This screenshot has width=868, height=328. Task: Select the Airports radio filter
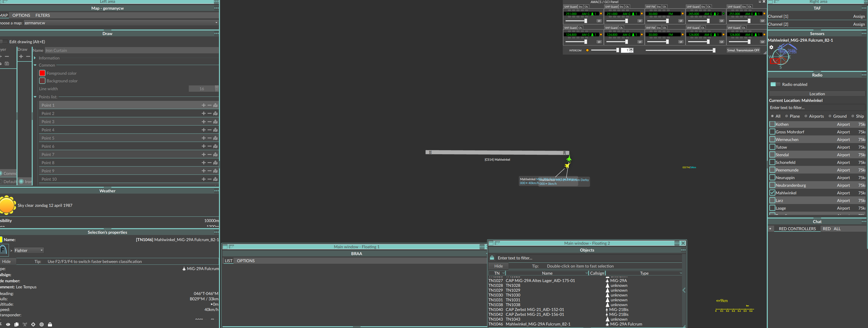tap(806, 116)
